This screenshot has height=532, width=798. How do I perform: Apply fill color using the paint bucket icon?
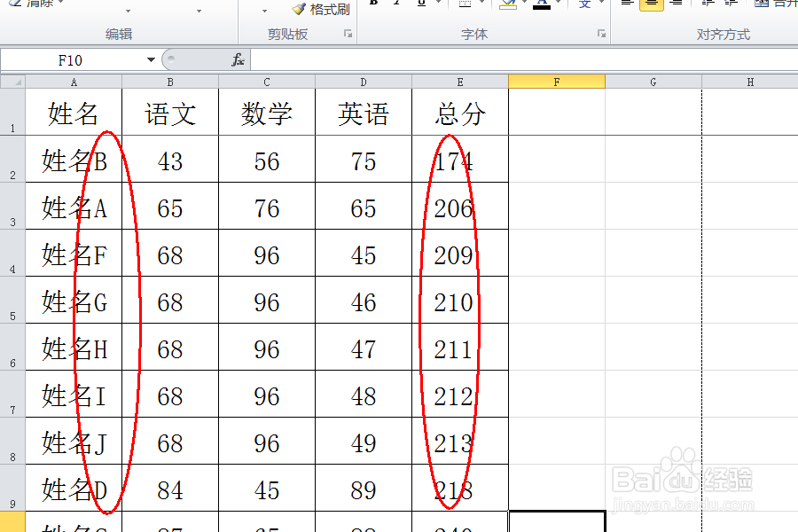tap(508, 5)
